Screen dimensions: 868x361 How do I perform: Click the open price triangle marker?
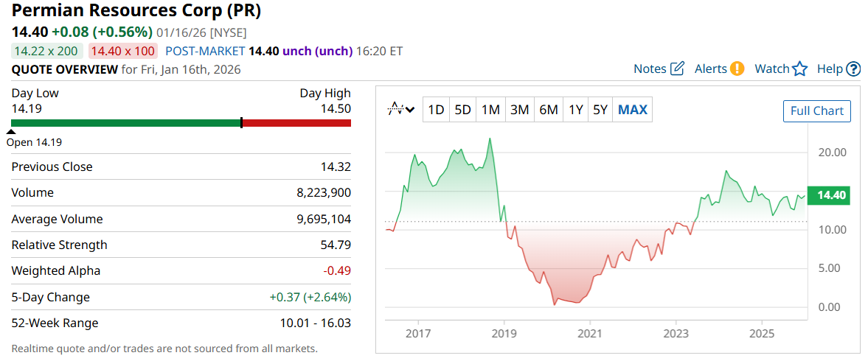(x=11, y=131)
